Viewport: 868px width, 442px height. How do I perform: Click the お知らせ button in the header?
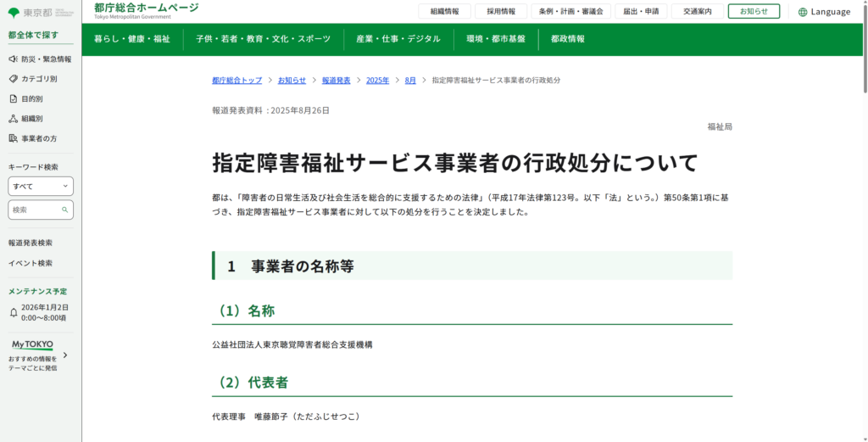[754, 12]
